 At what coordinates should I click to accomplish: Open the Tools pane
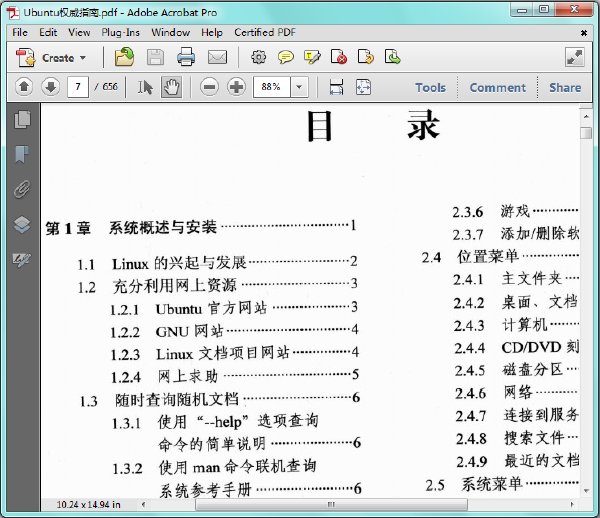click(x=430, y=88)
